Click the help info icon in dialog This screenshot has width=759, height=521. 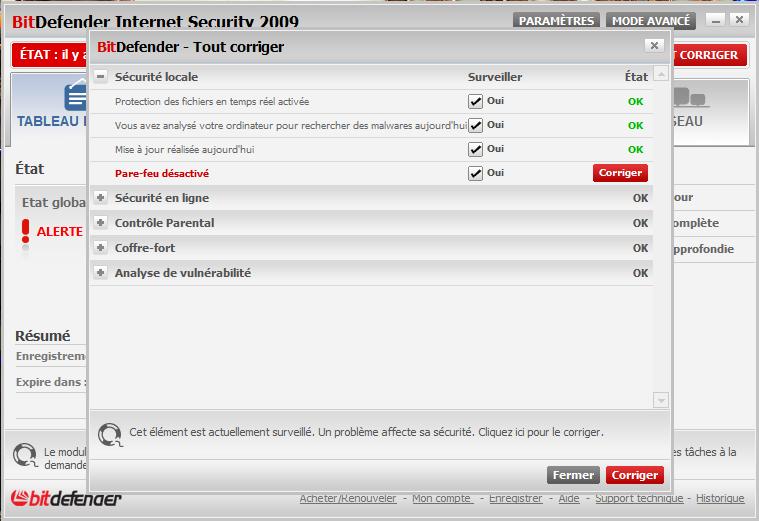(110, 434)
